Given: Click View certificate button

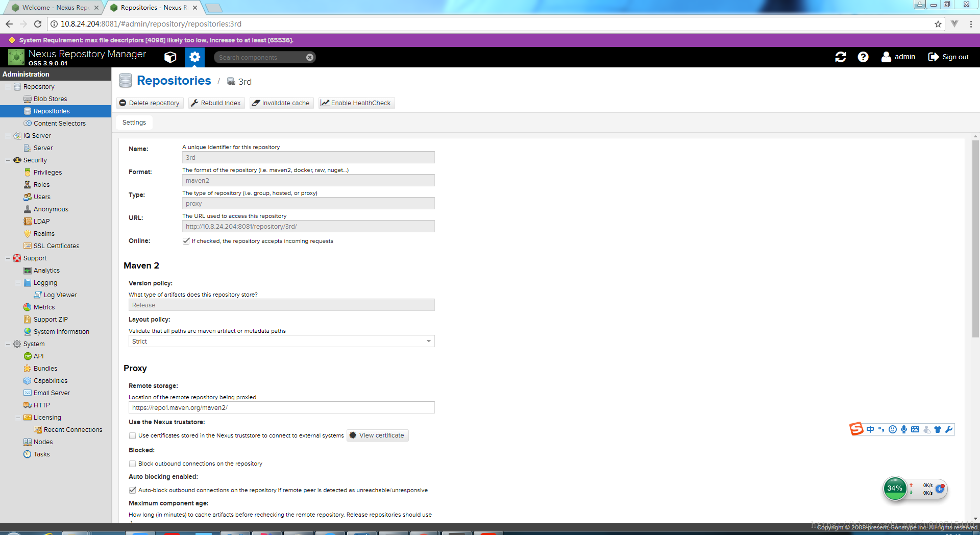Looking at the screenshot, I should (378, 435).
